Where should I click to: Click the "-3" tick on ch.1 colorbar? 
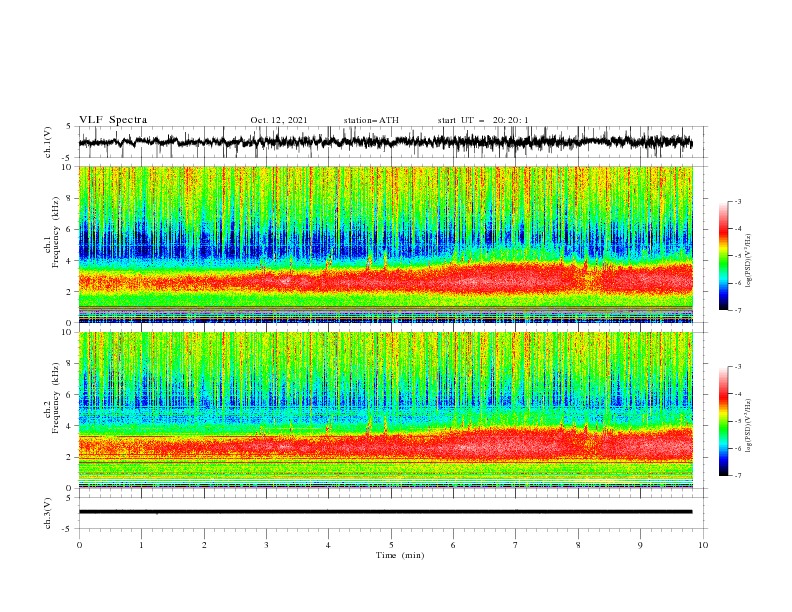(x=738, y=201)
